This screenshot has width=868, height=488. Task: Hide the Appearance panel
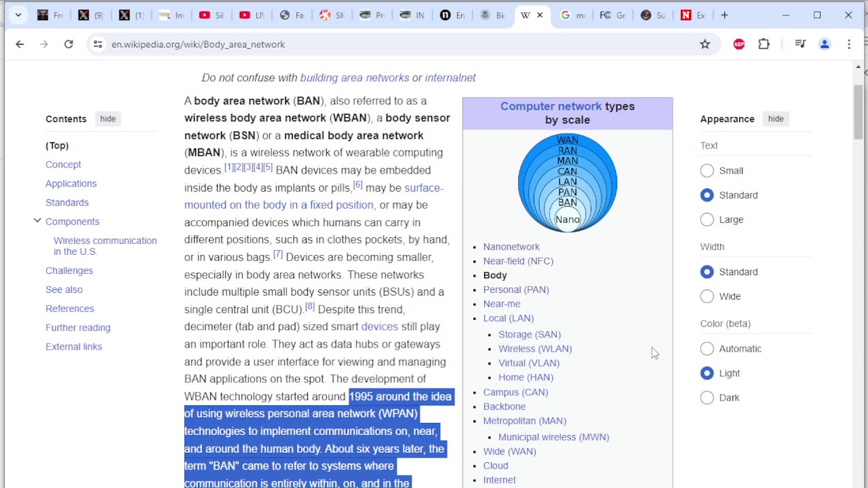pos(776,119)
